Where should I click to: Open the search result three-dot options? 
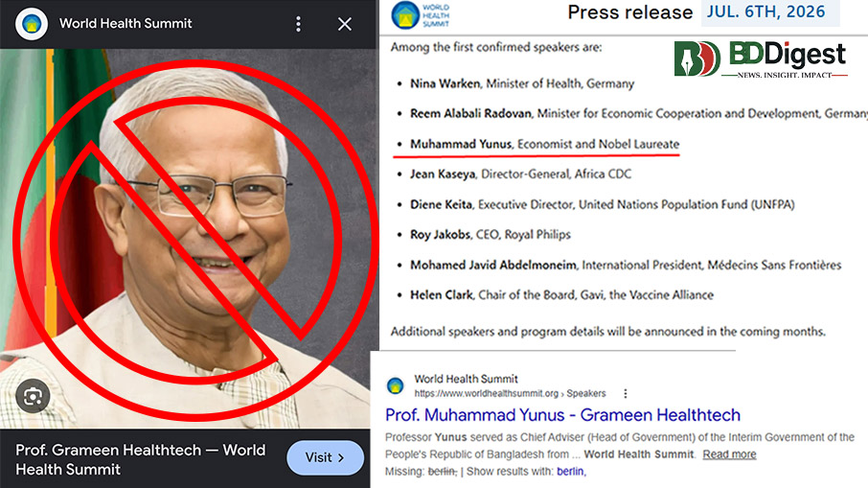[626, 393]
